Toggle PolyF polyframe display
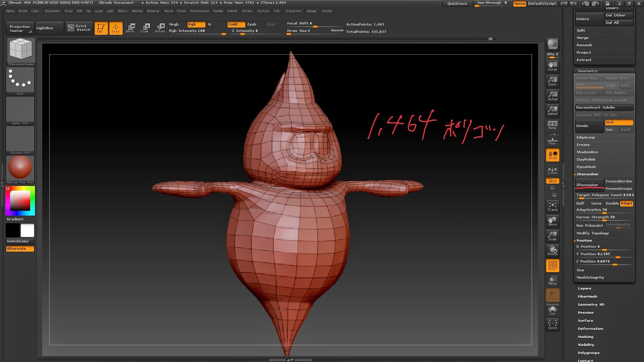 point(553,265)
